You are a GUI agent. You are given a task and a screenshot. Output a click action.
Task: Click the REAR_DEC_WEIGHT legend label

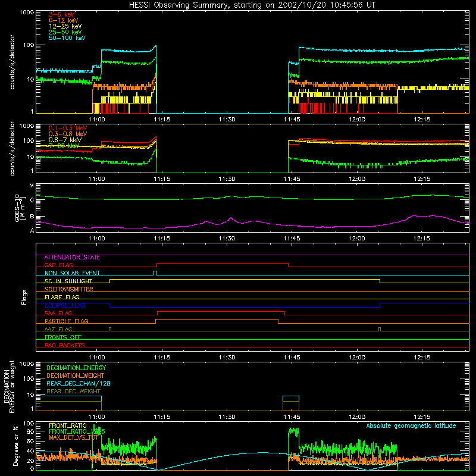(73, 392)
